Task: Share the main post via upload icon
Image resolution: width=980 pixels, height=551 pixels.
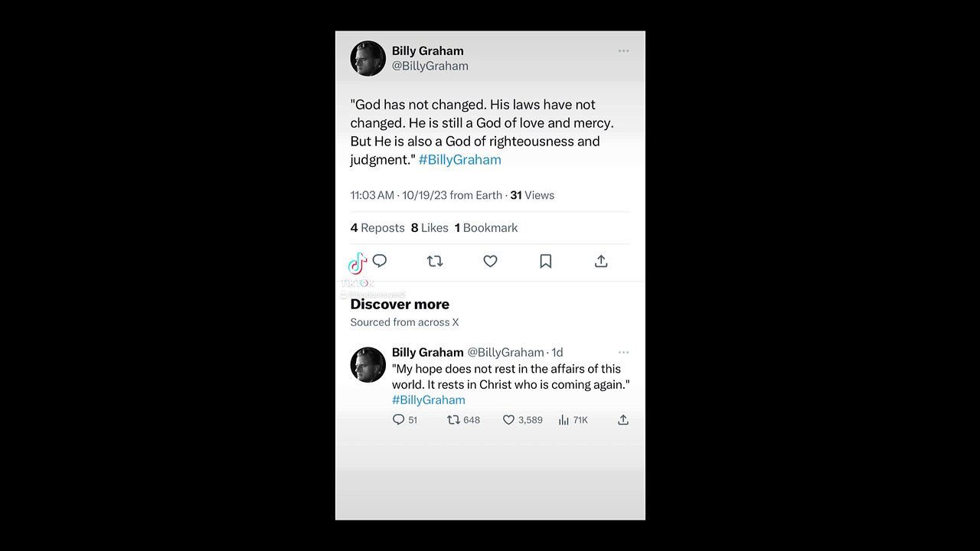Action: [x=601, y=261]
